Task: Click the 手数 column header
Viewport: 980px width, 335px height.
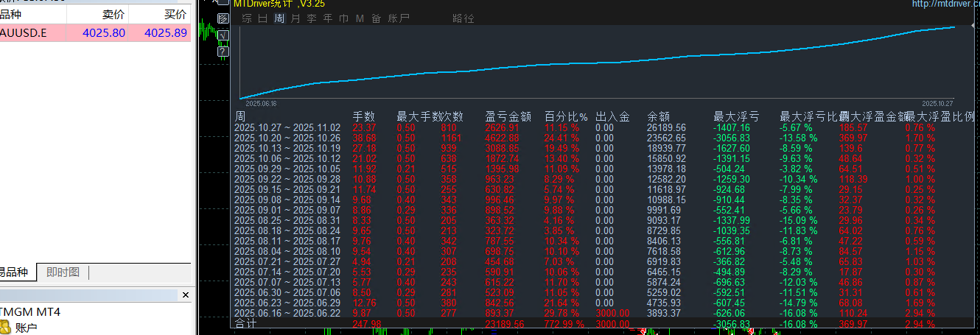Action: (364, 116)
